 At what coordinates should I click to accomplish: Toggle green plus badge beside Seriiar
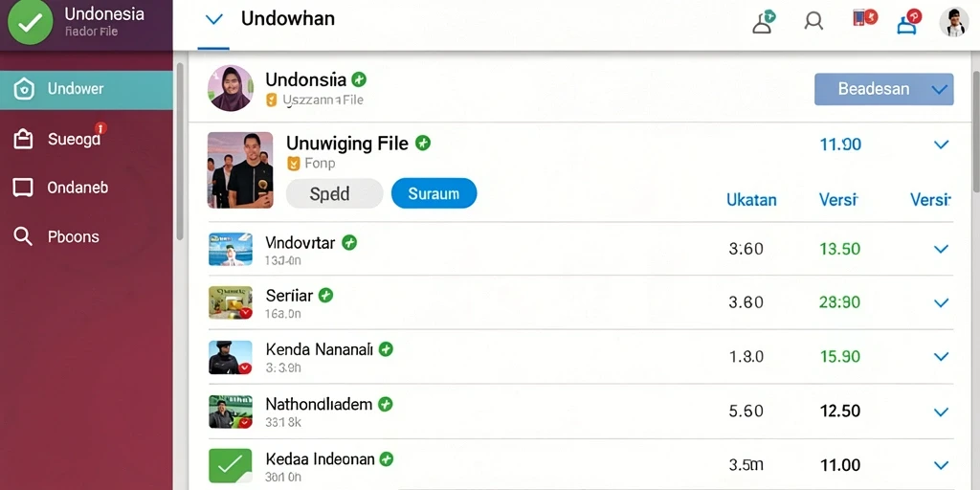325,295
